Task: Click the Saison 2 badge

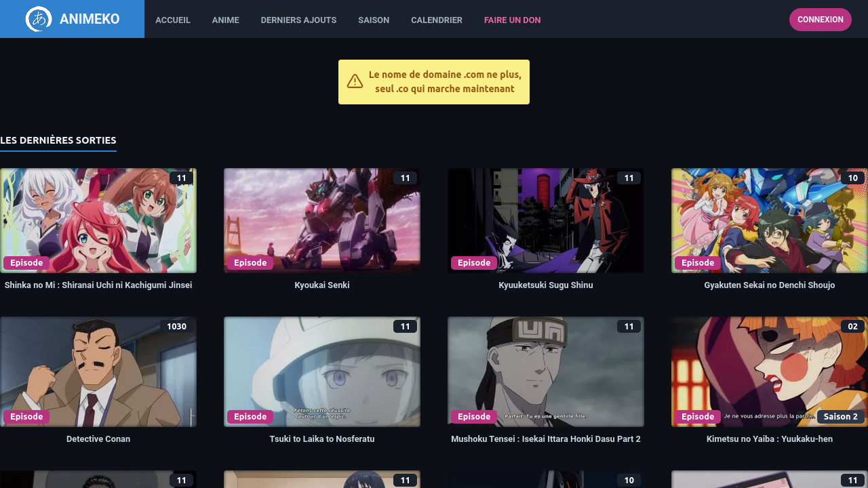Action: point(841,417)
